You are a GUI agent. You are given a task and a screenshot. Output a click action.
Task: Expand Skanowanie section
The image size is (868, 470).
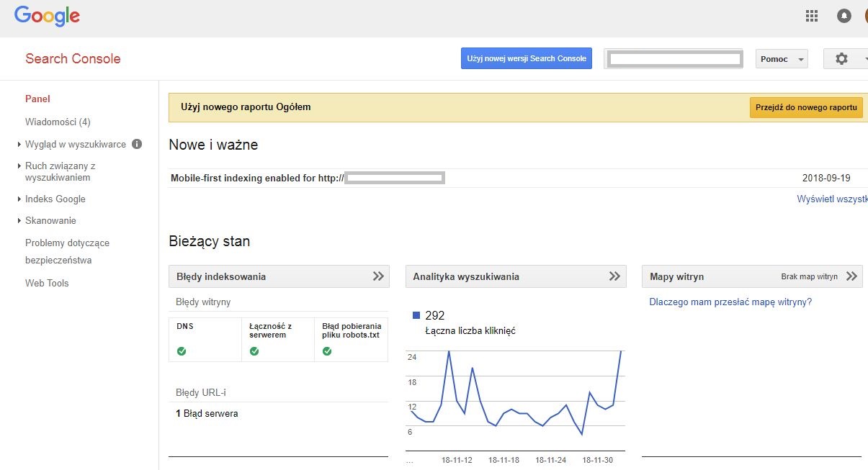(x=50, y=221)
